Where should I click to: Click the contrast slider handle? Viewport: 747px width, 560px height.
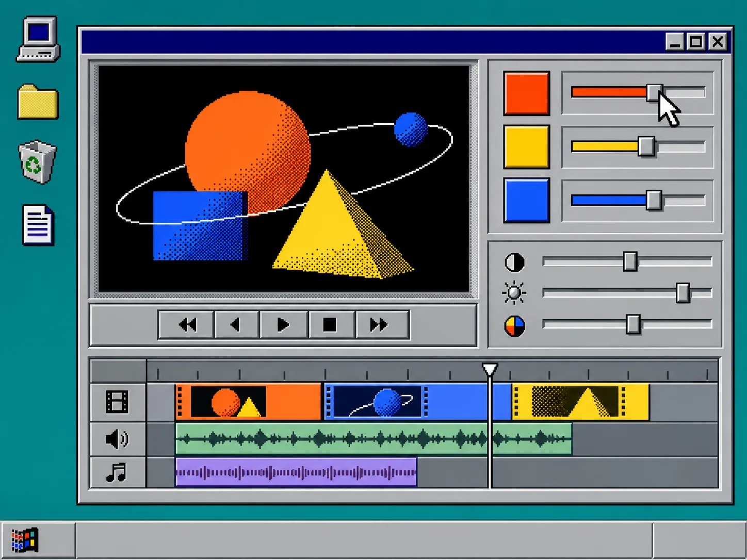pyautogui.click(x=630, y=262)
